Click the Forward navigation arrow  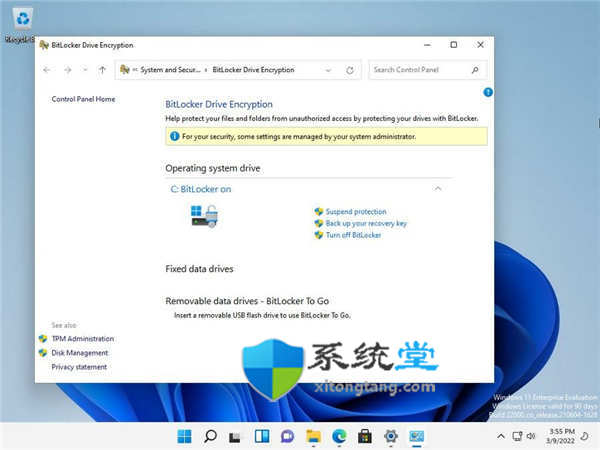point(68,70)
